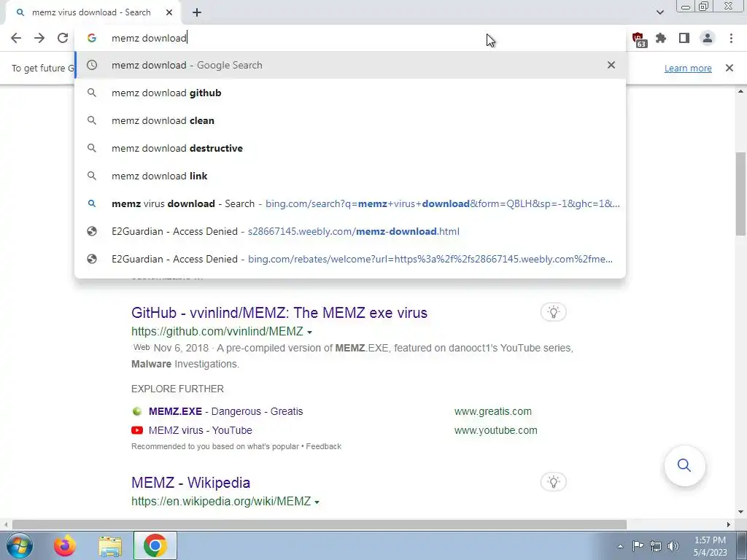Open the tab search chevron in title bar
This screenshot has height=560, width=747.
point(659,12)
